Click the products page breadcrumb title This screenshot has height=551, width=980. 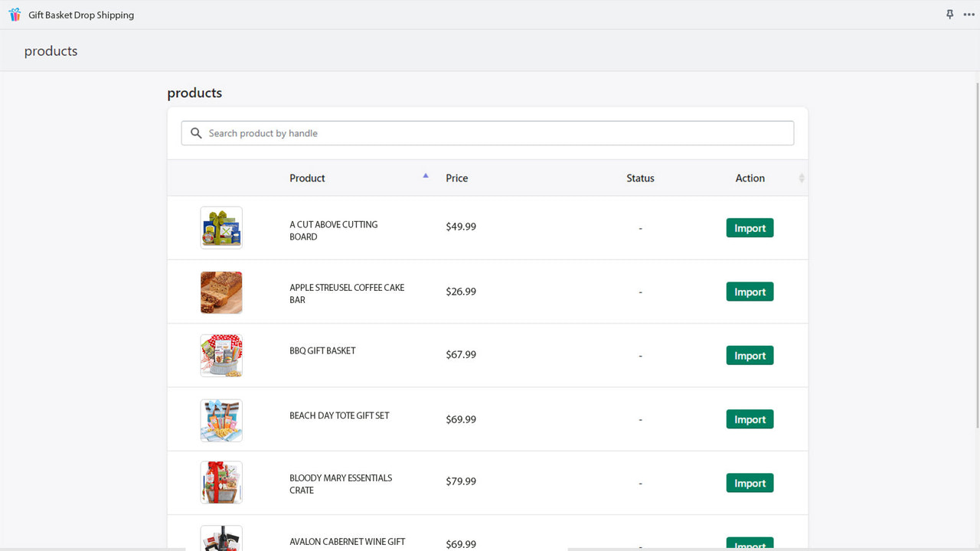click(x=51, y=51)
